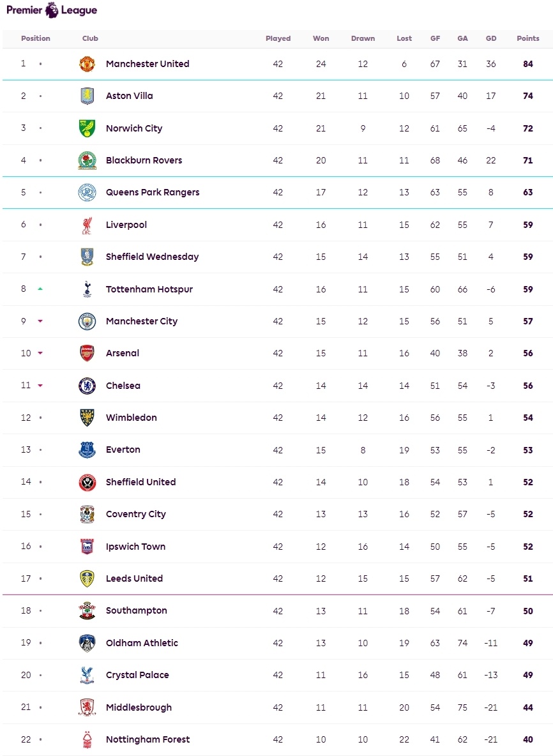Screen dimensions: 553x756
Task: Click the Liverpool club crest
Action: (87, 225)
